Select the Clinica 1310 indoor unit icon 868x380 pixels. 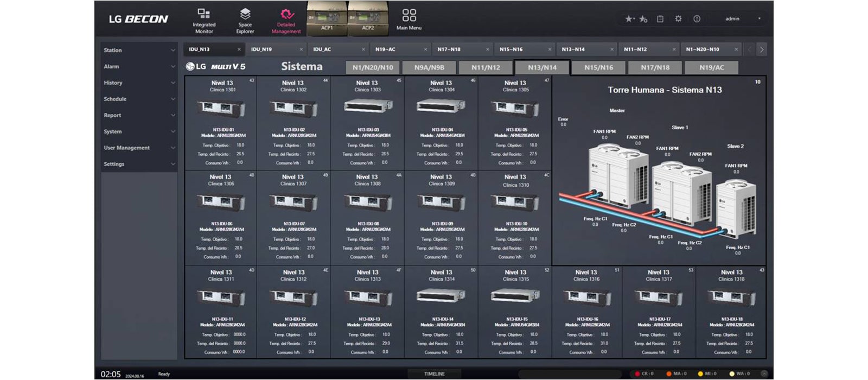pos(515,202)
